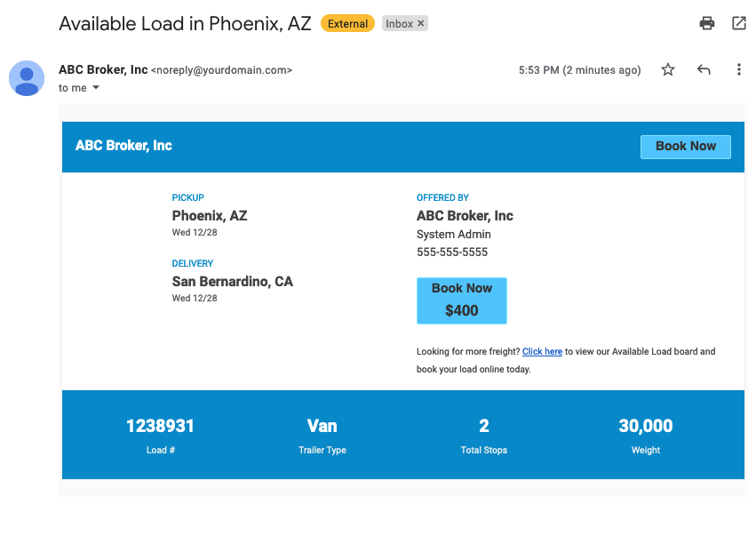The image size is (756, 544).
Task: Book the load for $400
Action: point(461,300)
